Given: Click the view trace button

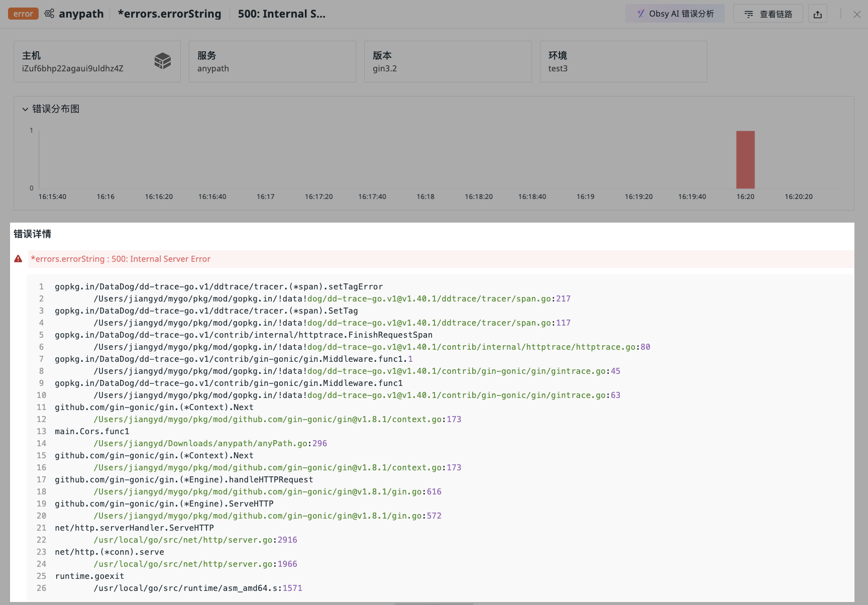Looking at the screenshot, I should (768, 14).
